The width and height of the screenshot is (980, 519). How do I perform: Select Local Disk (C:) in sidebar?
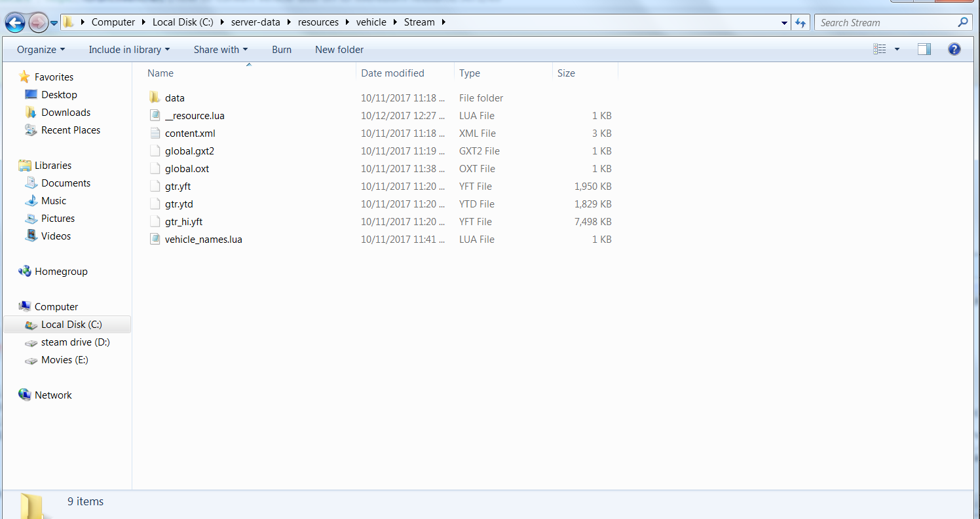(67, 325)
